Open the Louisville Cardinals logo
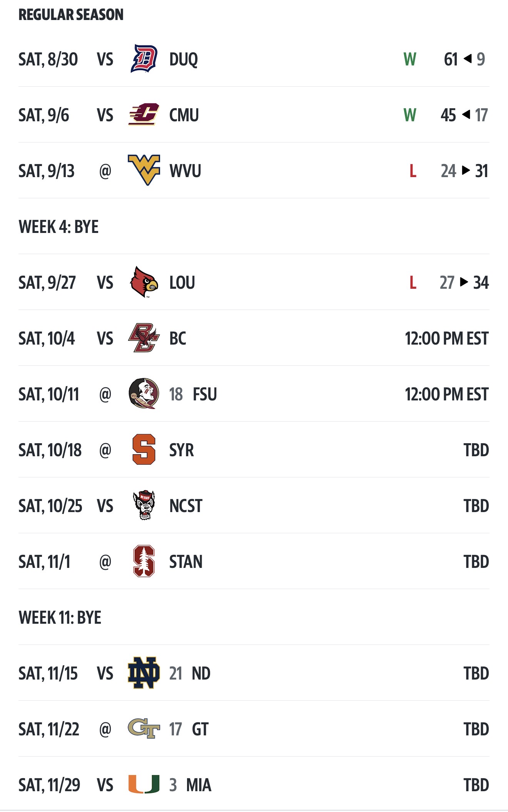 point(144,282)
